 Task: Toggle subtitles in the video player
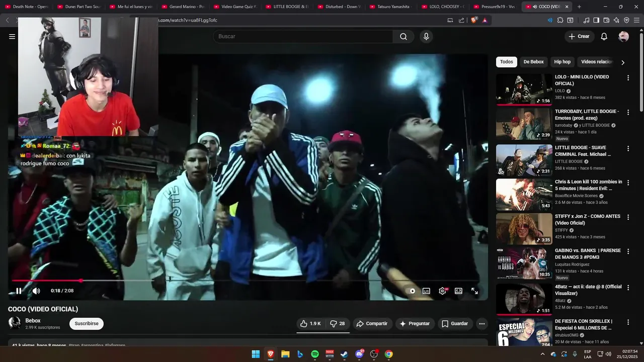coord(426,291)
